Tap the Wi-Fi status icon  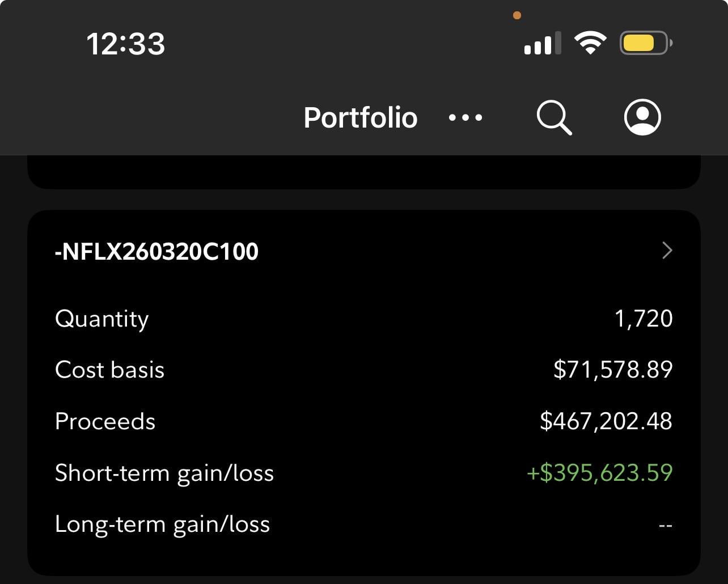pos(590,43)
